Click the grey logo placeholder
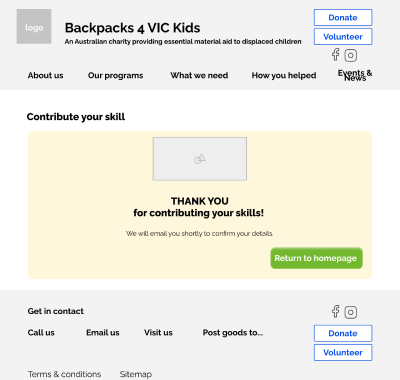The height and width of the screenshot is (380, 400). [34, 27]
